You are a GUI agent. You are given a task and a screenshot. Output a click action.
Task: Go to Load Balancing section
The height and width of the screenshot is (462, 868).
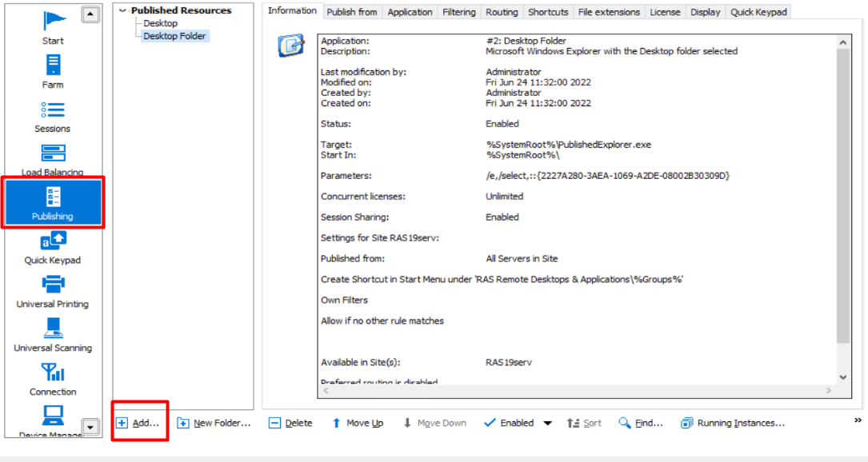click(53, 158)
